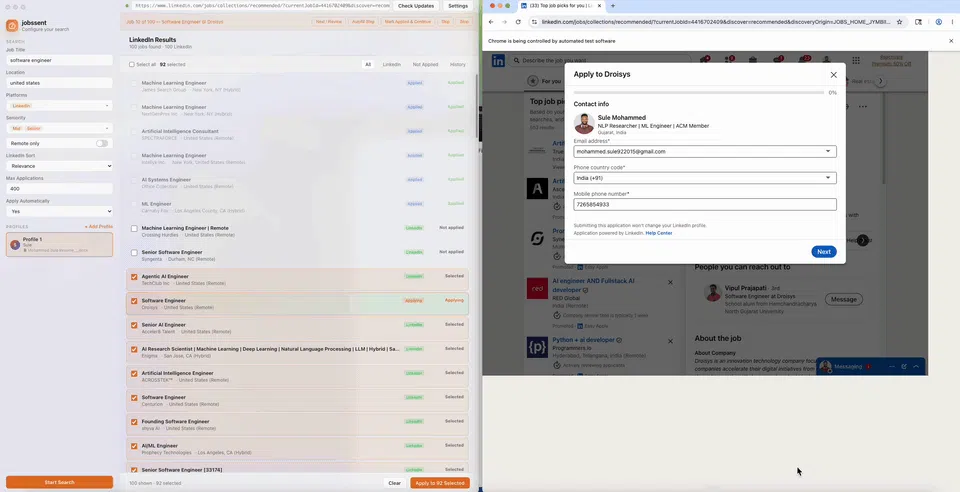Switch to the For you jobs tab
Screen dimensions: 960x492
pyautogui.click(x=545, y=81)
